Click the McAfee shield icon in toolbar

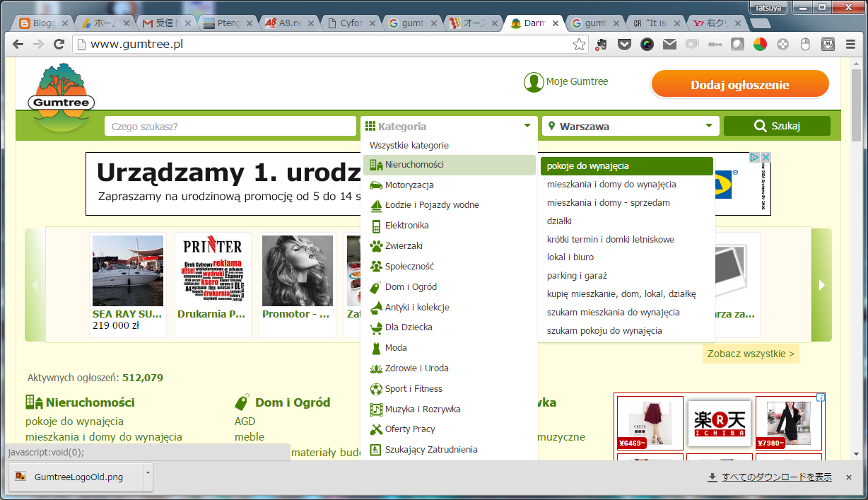tap(828, 43)
